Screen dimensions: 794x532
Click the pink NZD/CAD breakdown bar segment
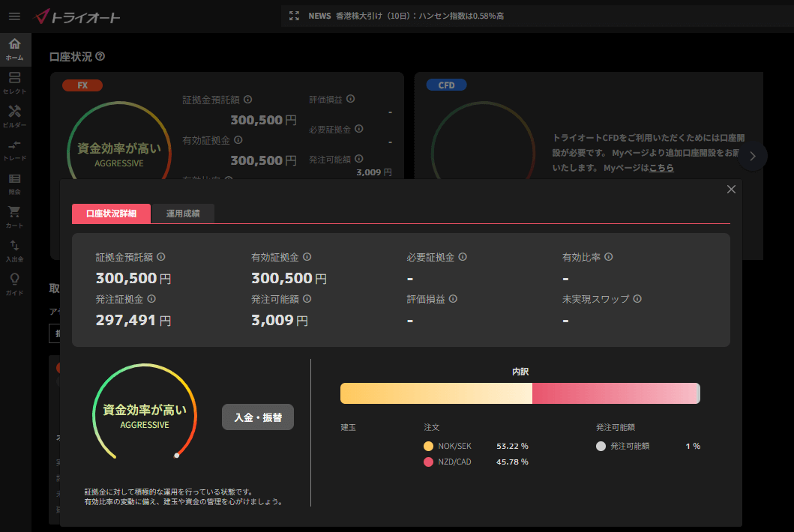614,393
